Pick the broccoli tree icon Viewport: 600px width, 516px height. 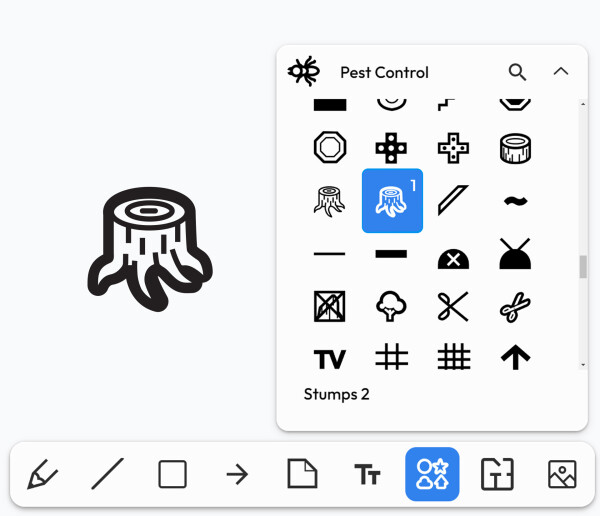391,306
